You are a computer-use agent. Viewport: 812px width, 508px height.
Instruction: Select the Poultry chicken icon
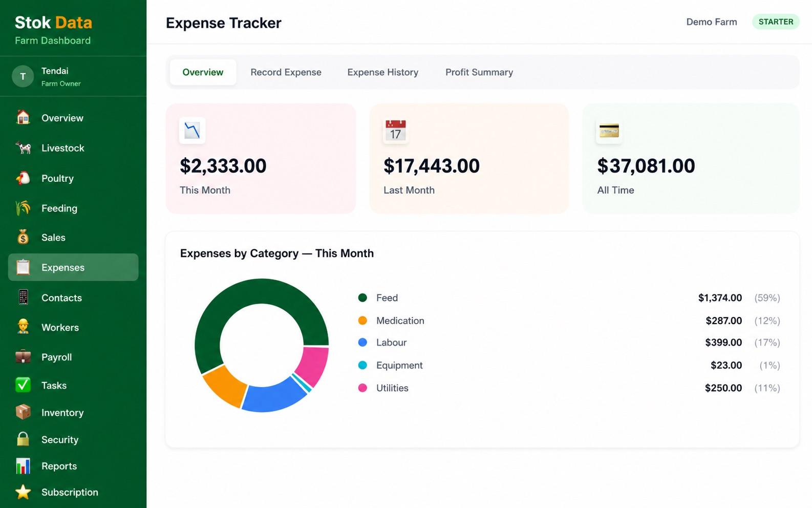pyautogui.click(x=23, y=178)
